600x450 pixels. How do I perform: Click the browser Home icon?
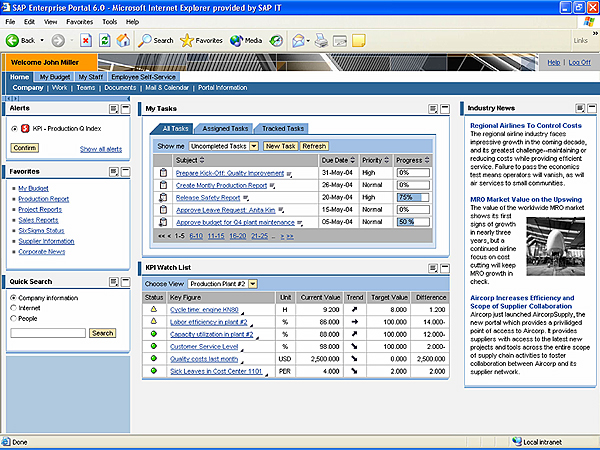123,40
